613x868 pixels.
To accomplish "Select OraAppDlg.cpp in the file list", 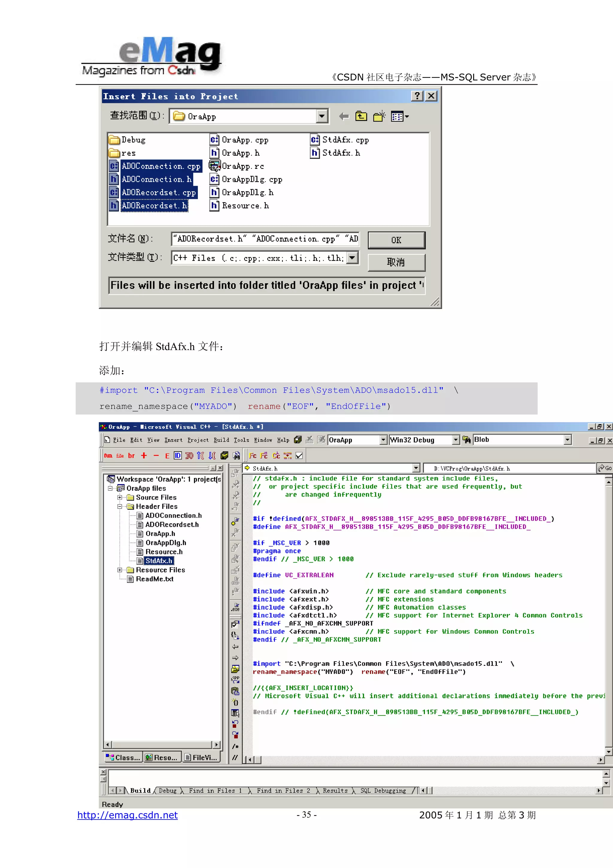I will (252, 179).
